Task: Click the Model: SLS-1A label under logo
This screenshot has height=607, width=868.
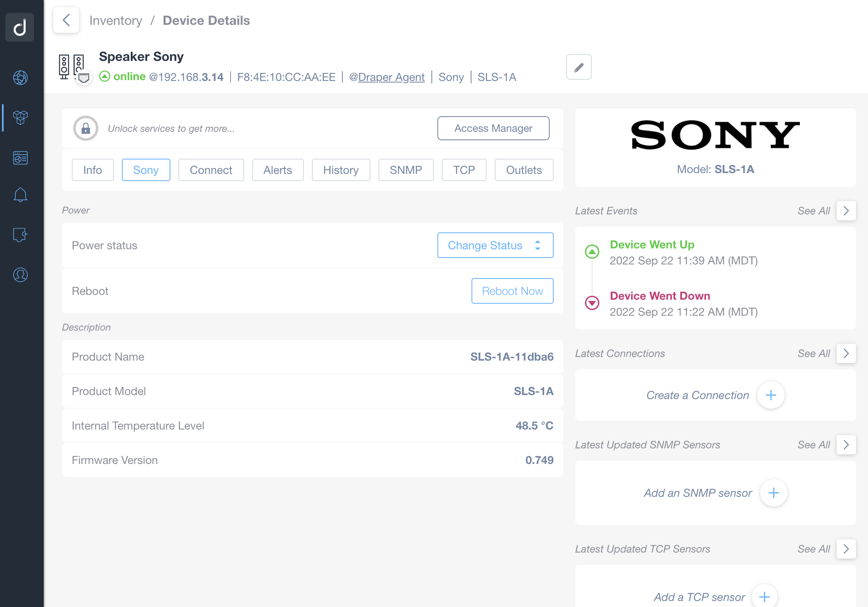Action: [715, 169]
